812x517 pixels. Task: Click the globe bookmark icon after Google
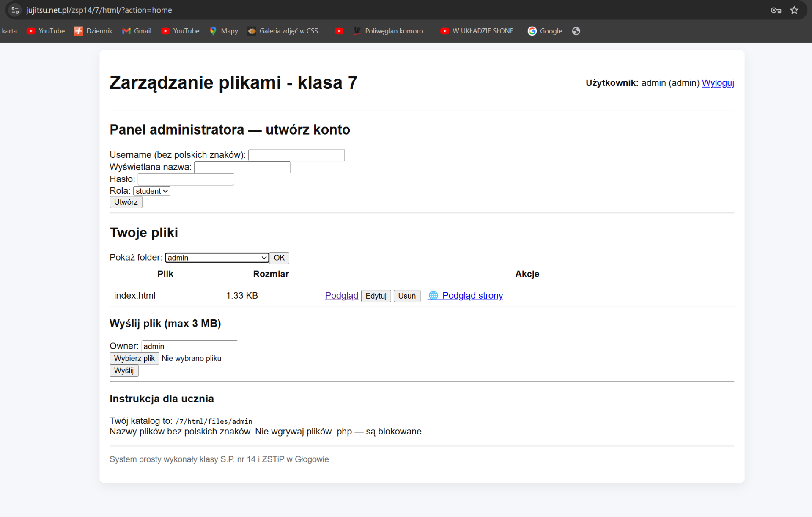[x=576, y=31]
